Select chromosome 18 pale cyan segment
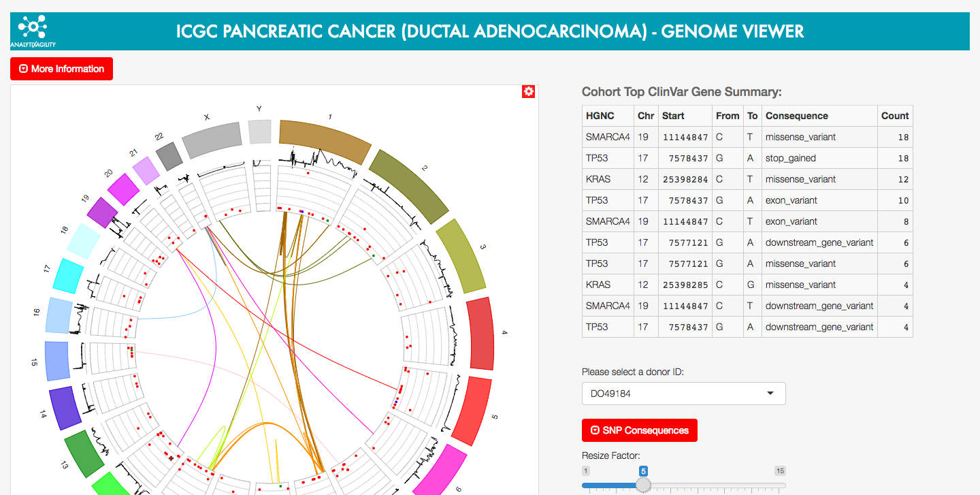The width and height of the screenshot is (980, 495). 84,240
